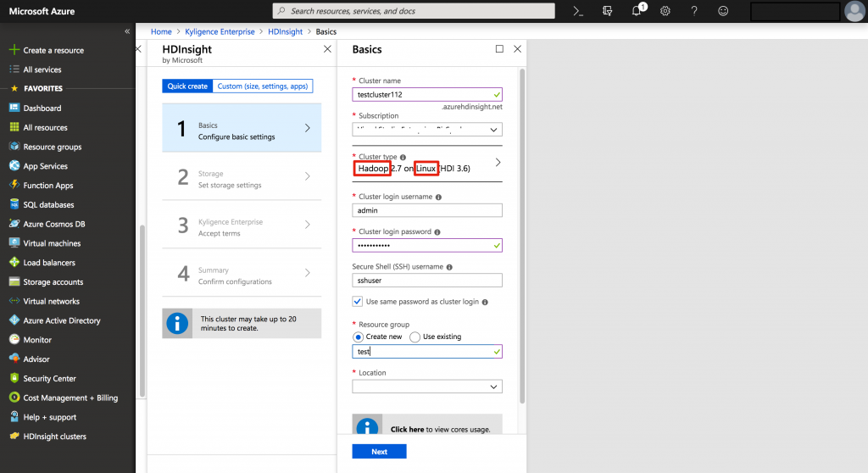Click the info icon next to Use same password

point(485,302)
